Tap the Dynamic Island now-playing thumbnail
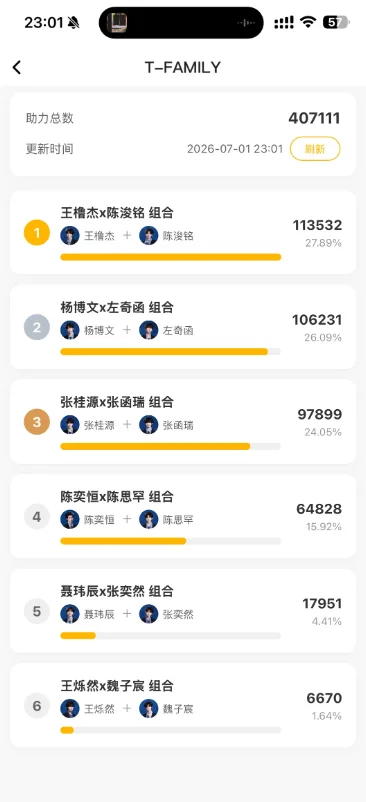 pos(117,23)
